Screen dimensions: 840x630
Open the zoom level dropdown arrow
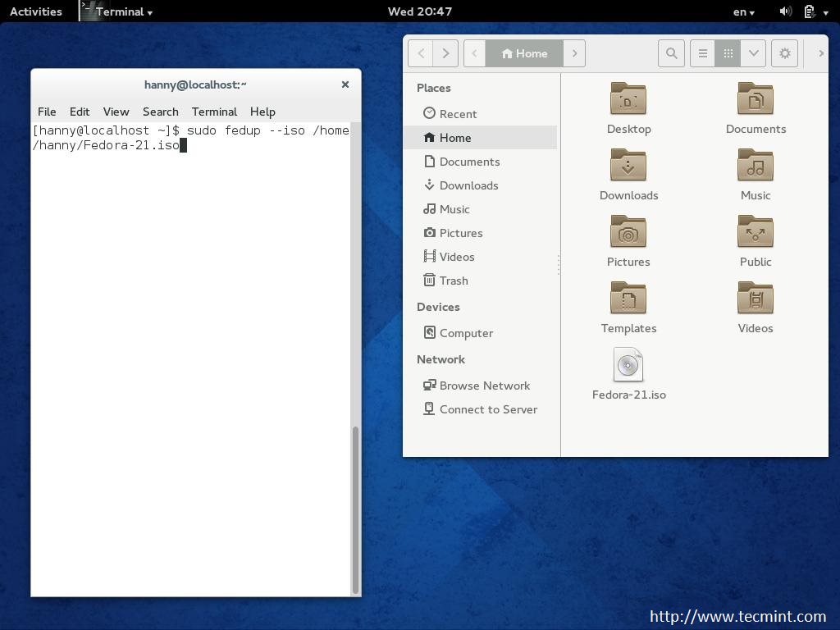pos(753,52)
